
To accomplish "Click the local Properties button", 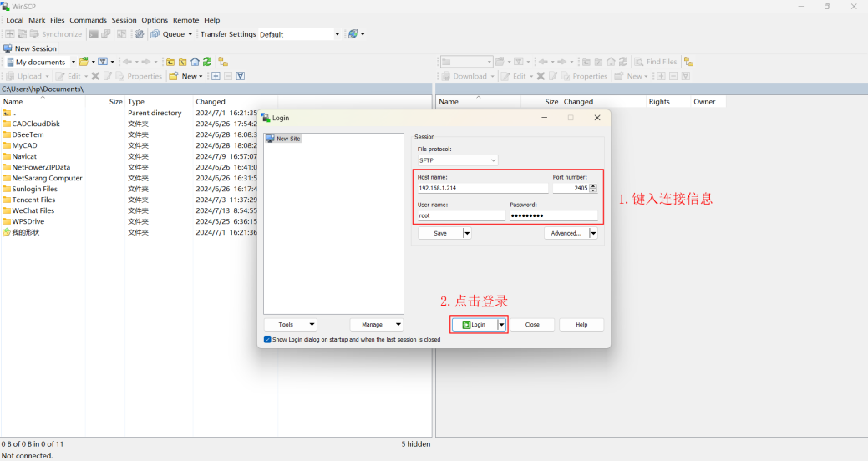I will 139,76.
